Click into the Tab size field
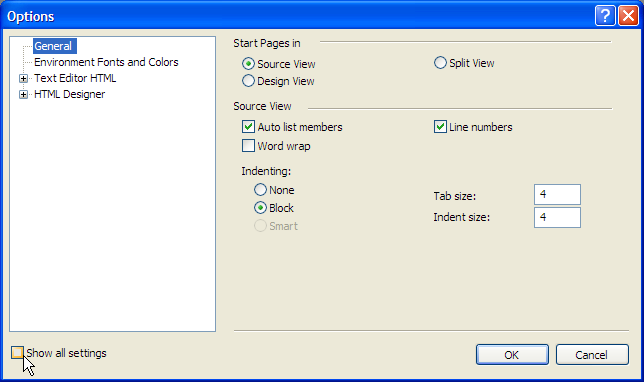 (x=557, y=194)
